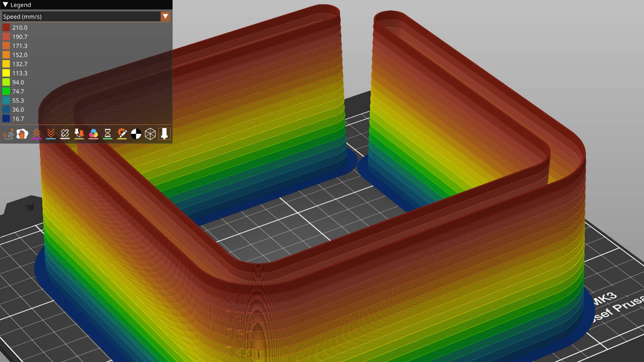Click the Custom G-codes gear icon
The image size is (644, 362).
[122, 134]
